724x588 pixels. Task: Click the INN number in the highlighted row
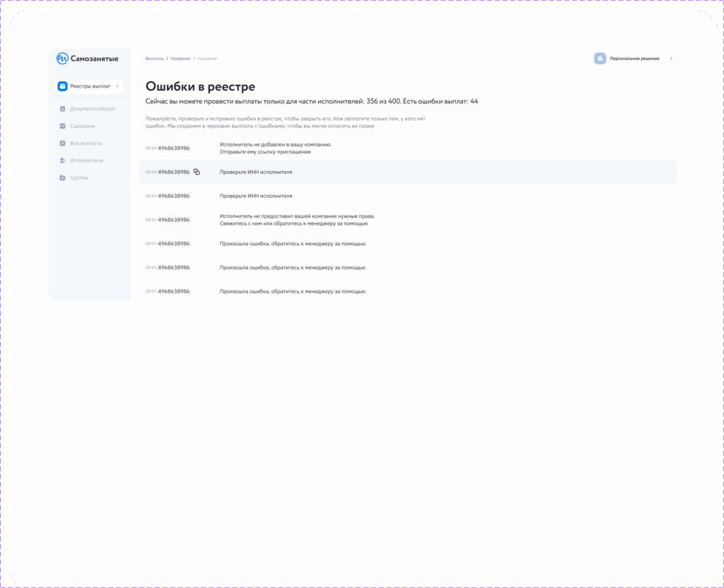pyautogui.click(x=173, y=172)
